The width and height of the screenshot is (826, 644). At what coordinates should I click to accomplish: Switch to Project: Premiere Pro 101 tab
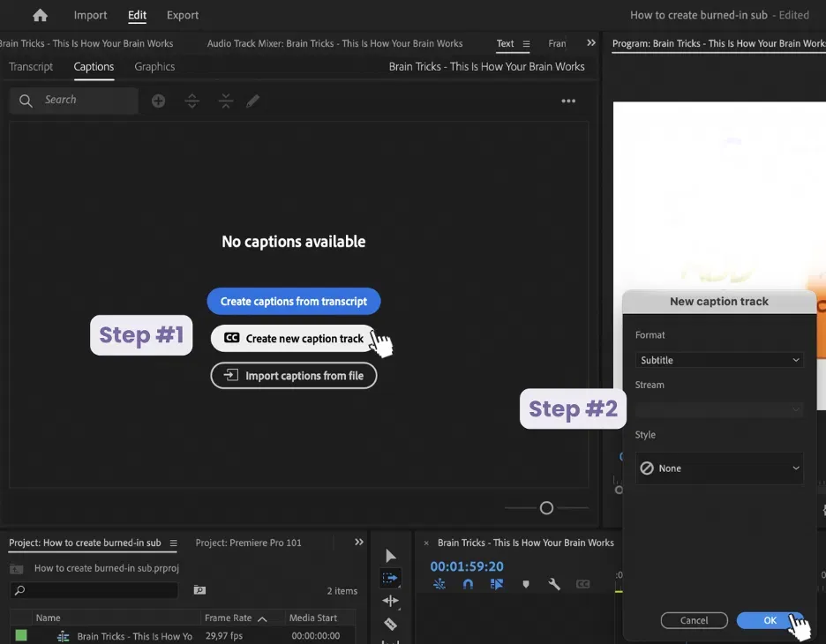tap(248, 543)
